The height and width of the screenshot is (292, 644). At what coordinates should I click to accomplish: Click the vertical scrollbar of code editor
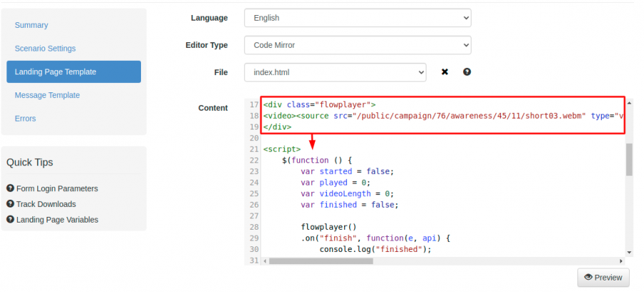point(629,160)
